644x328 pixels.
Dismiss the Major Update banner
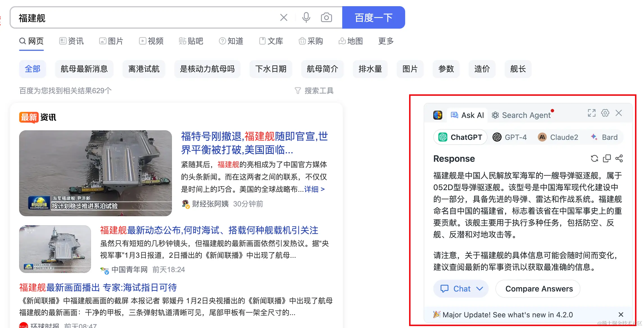pos(621,315)
